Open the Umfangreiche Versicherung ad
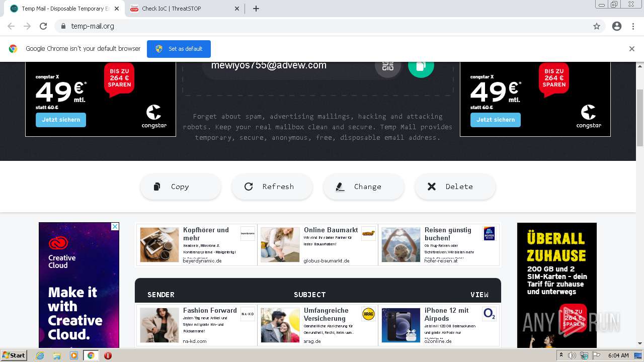The height and width of the screenshot is (362, 644). 317,325
